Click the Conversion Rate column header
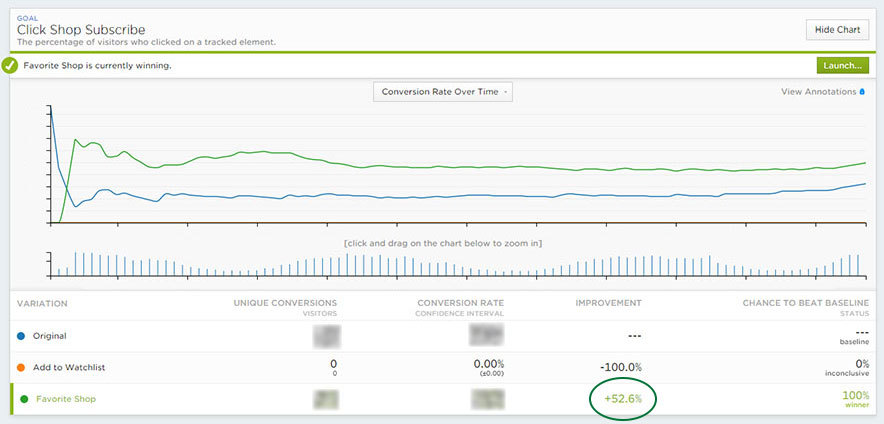Viewport: 884px width, 424px height. click(x=461, y=303)
